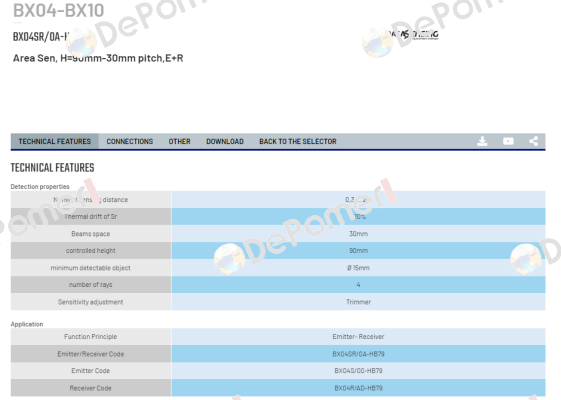The height and width of the screenshot is (400, 561).
Task: Click the Receiver Code BX04R/AD-HB79 value
Action: pos(358,388)
